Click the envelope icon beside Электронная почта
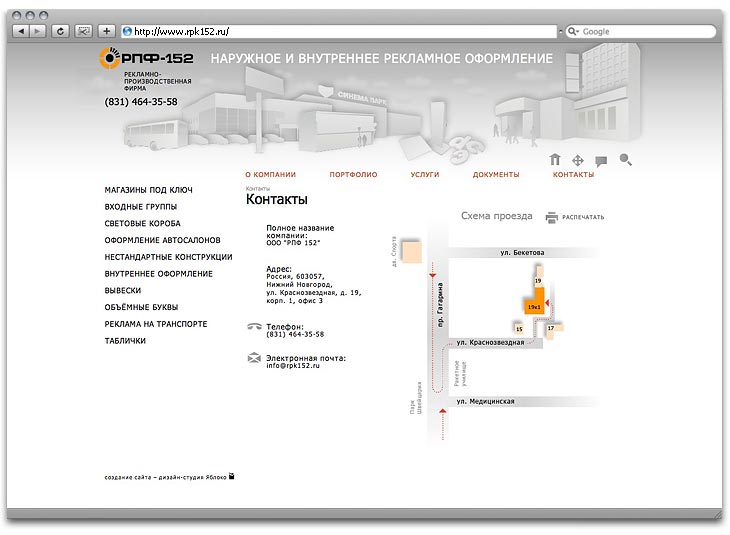 coord(254,358)
